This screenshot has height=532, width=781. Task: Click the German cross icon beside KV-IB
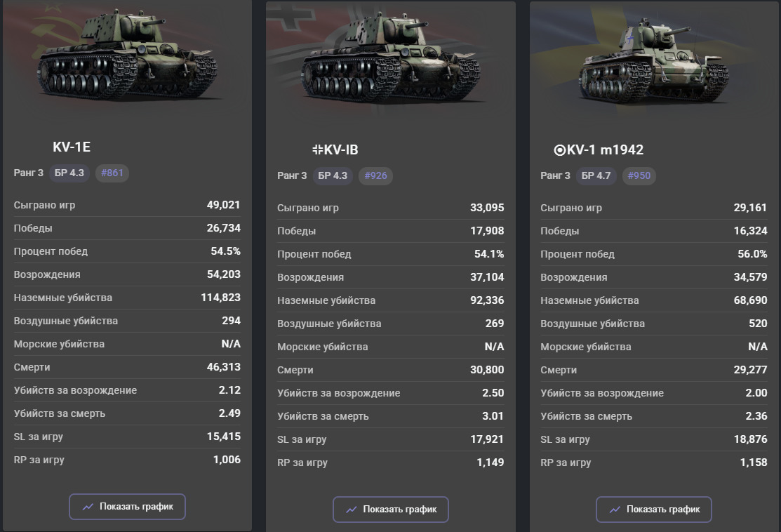[x=317, y=149]
